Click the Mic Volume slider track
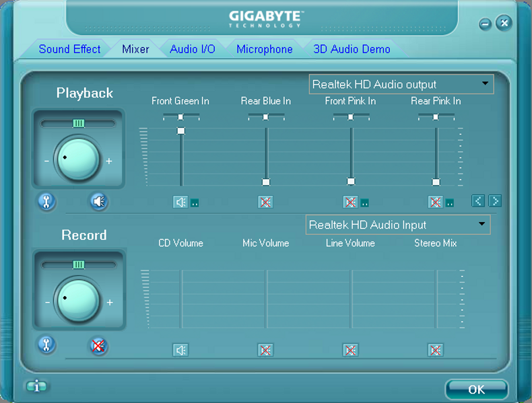 point(265,299)
